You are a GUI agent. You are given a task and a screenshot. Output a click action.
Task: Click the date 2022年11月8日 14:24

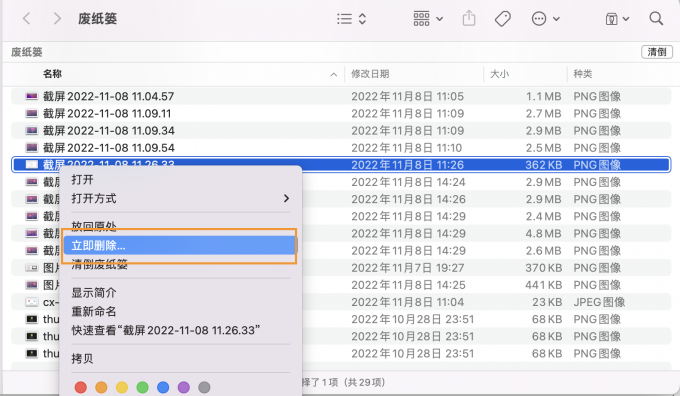click(x=408, y=182)
